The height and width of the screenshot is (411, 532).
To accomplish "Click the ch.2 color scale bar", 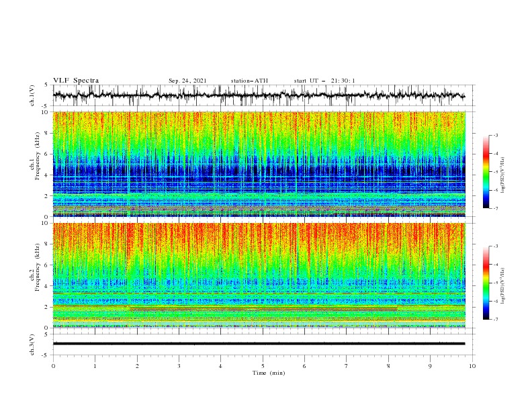I will (x=486, y=283).
